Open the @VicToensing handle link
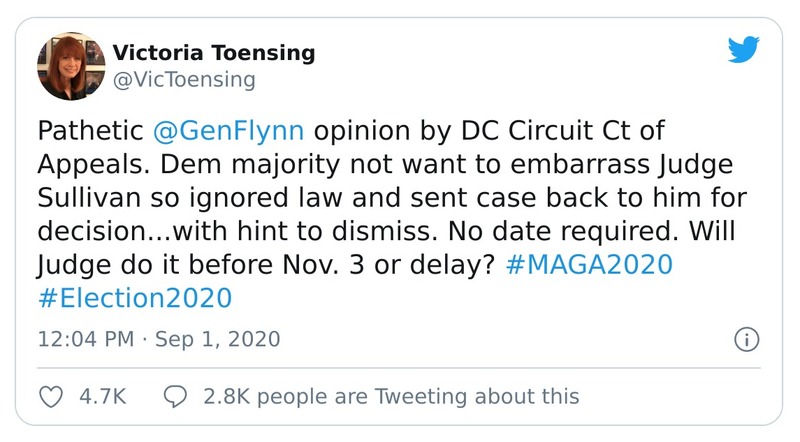Screen dimensions: 800x442 (184, 78)
